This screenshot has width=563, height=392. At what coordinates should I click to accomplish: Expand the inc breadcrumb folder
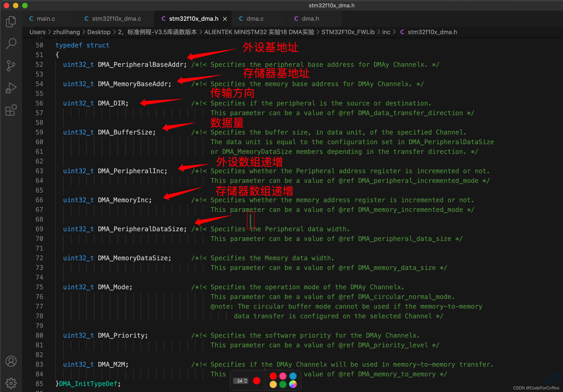click(x=386, y=32)
